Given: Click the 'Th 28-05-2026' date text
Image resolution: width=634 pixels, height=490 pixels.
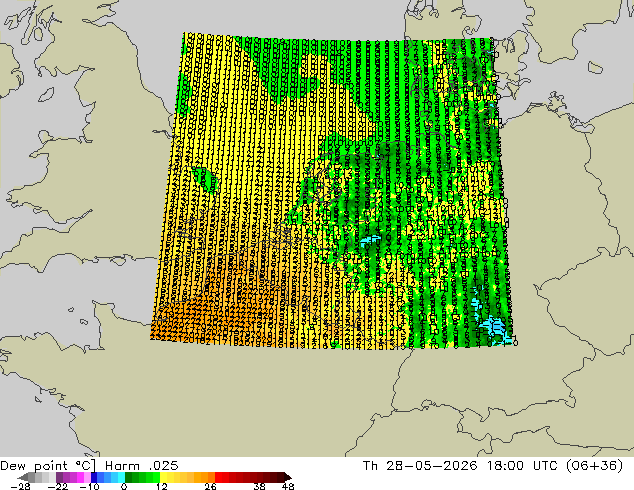Looking at the screenshot, I should pyautogui.click(x=420, y=465).
